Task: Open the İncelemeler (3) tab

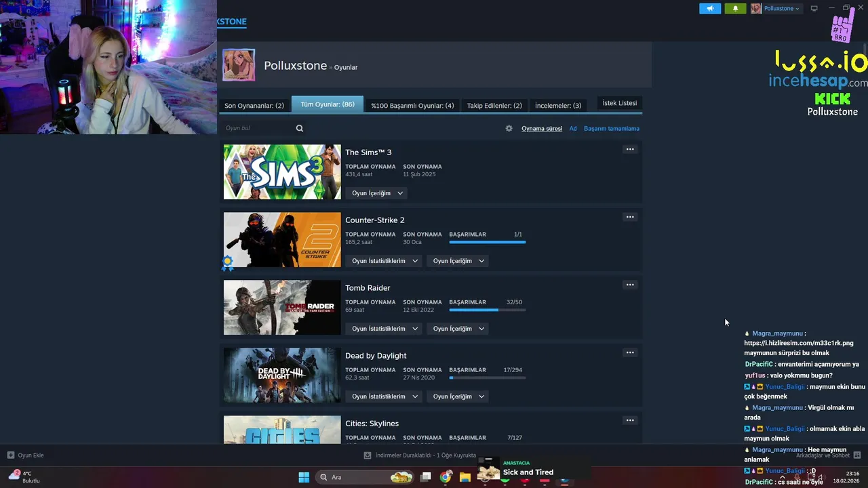Action: click(x=558, y=106)
